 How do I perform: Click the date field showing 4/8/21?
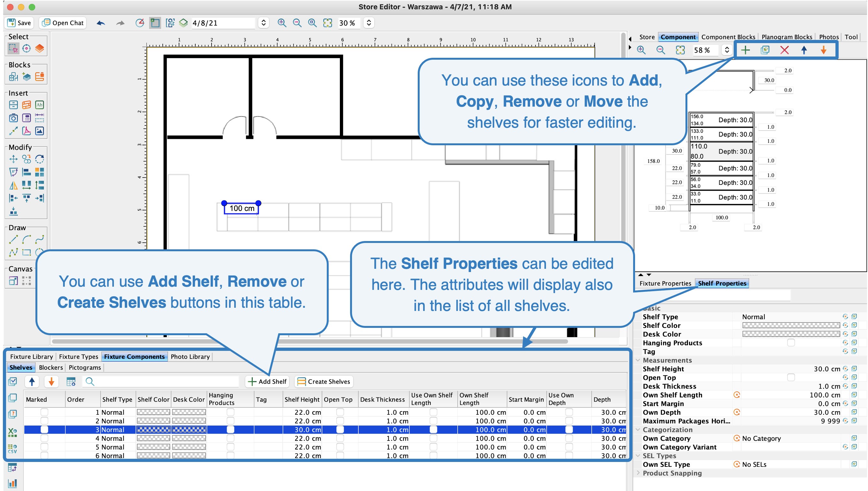[223, 23]
